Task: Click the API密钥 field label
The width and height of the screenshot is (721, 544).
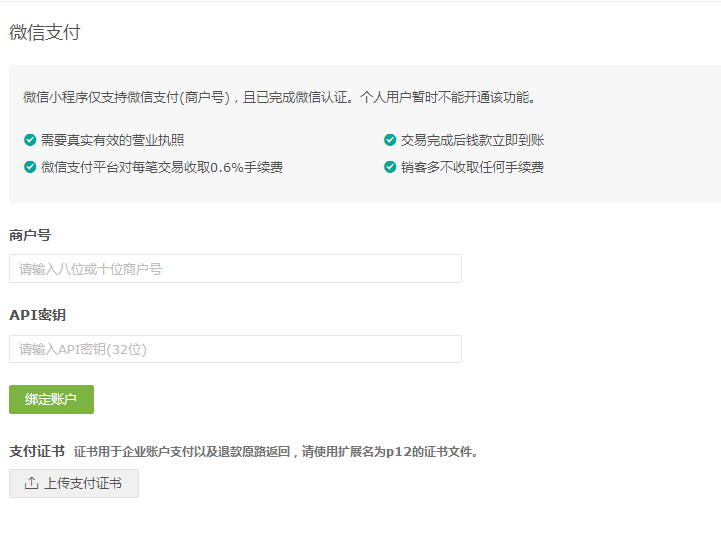Action: click(x=38, y=315)
